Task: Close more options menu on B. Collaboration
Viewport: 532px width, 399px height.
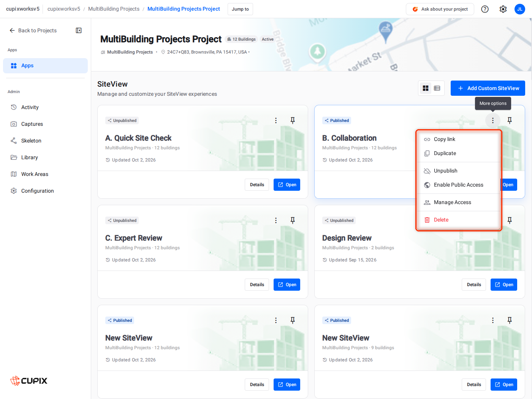Action: tap(493, 120)
